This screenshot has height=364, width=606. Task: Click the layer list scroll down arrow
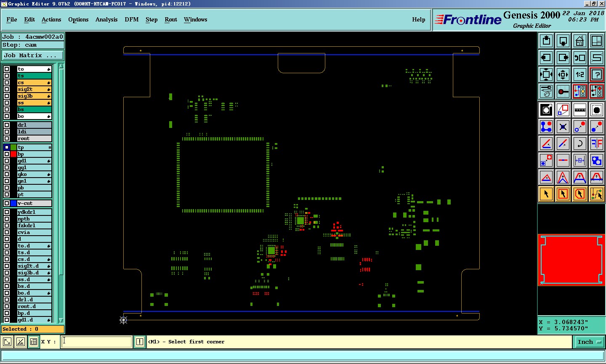point(61,320)
